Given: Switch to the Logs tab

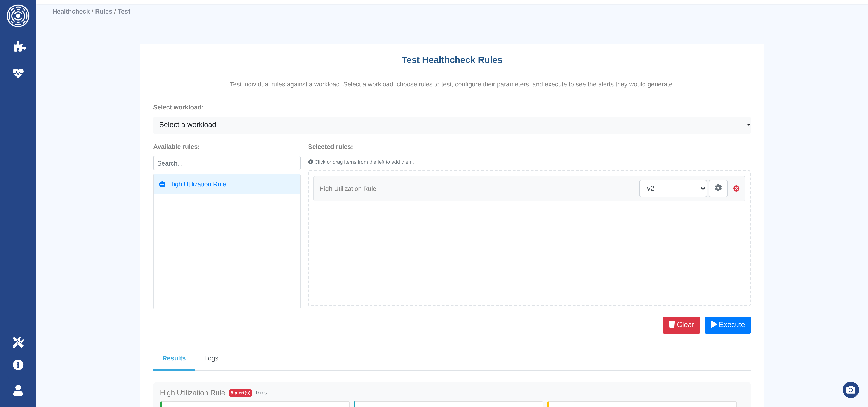Looking at the screenshot, I should (211, 358).
